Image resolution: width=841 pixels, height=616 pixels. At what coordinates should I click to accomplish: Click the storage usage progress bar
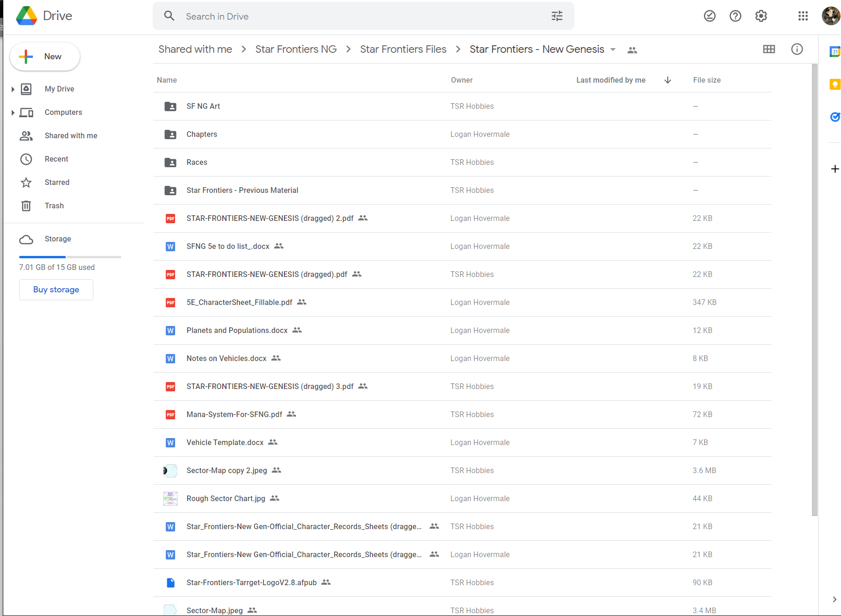click(x=70, y=257)
